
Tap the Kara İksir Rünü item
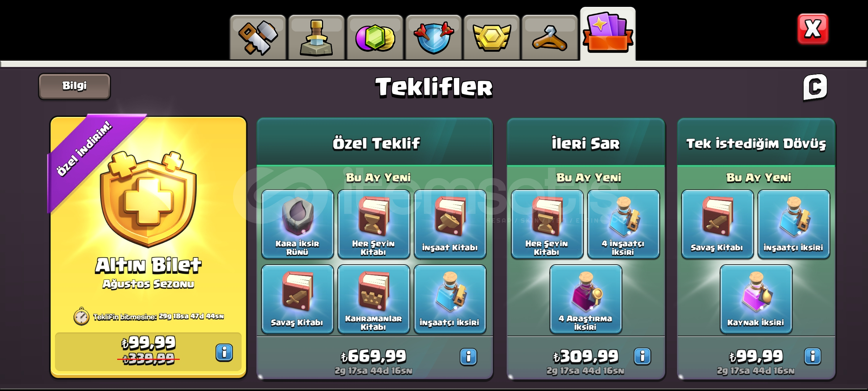(297, 224)
